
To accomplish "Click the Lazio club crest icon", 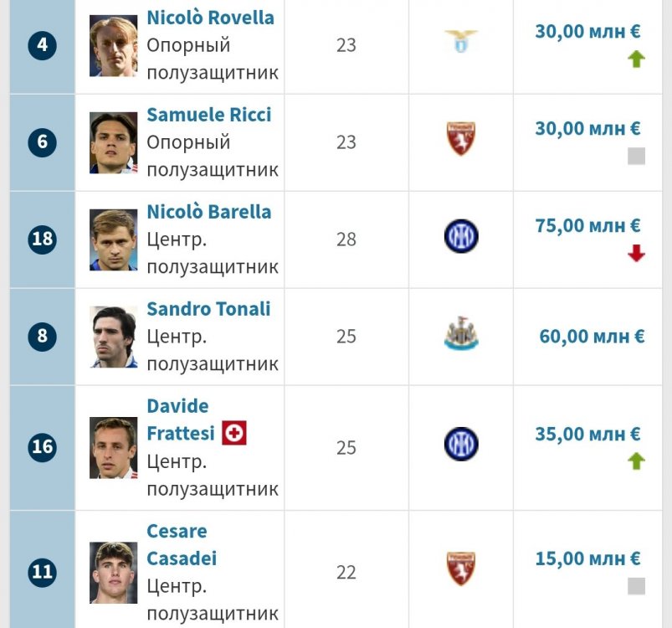I will tap(461, 41).
